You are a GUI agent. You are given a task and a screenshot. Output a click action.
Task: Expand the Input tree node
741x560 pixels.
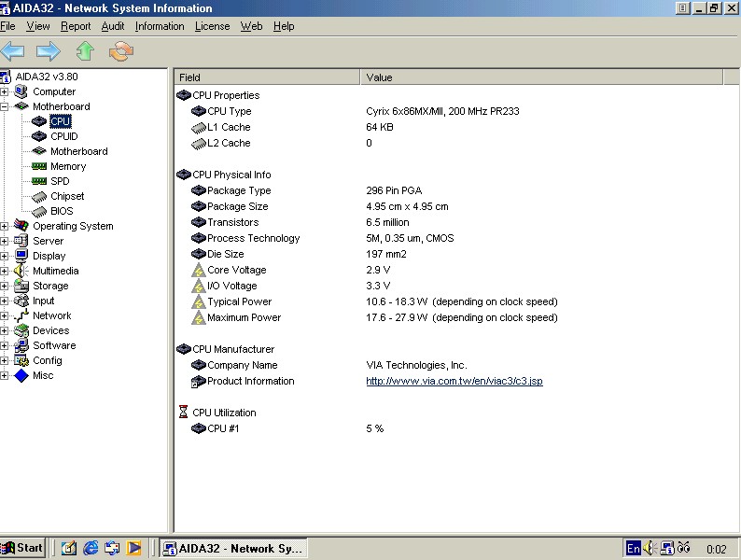tap(5, 301)
